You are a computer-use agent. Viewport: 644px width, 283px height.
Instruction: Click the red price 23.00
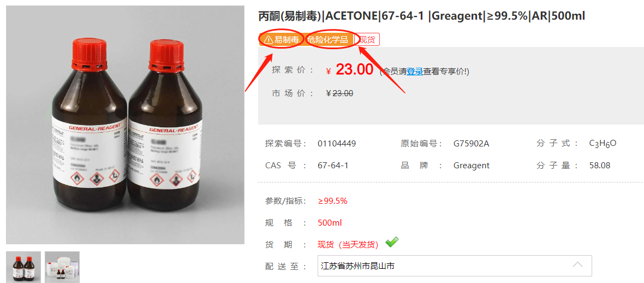354,70
